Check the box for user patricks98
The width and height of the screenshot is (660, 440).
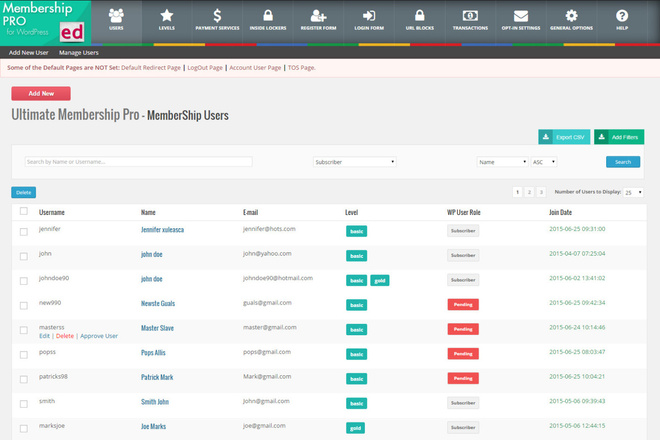[24, 379]
